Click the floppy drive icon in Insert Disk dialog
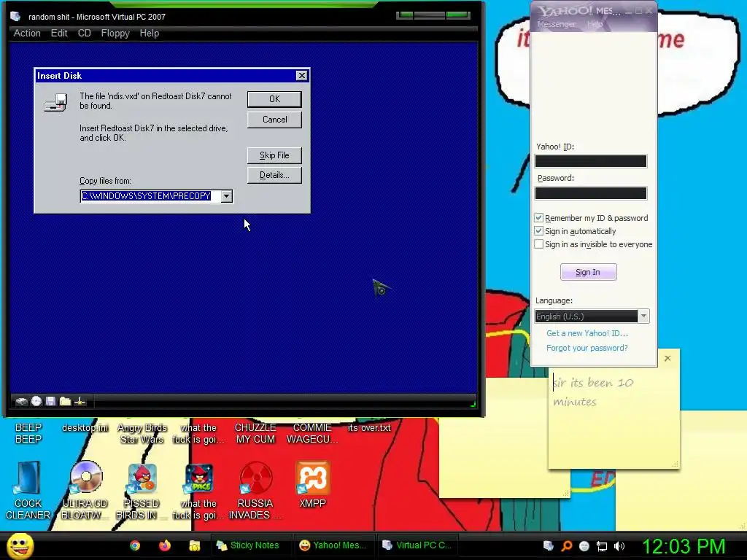The width and height of the screenshot is (747, 560). click(x=55, y=102)
